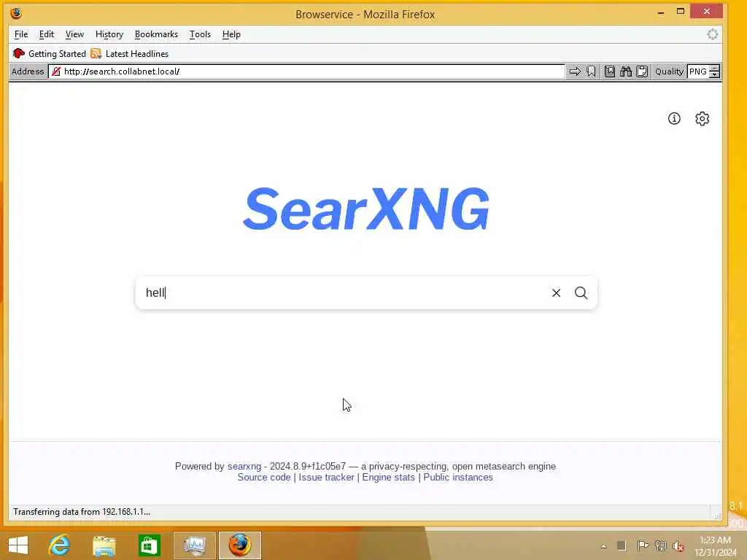The height and width of the screenshot is (560, 747).
Task: Click the network tray icon
Action: 660,545
